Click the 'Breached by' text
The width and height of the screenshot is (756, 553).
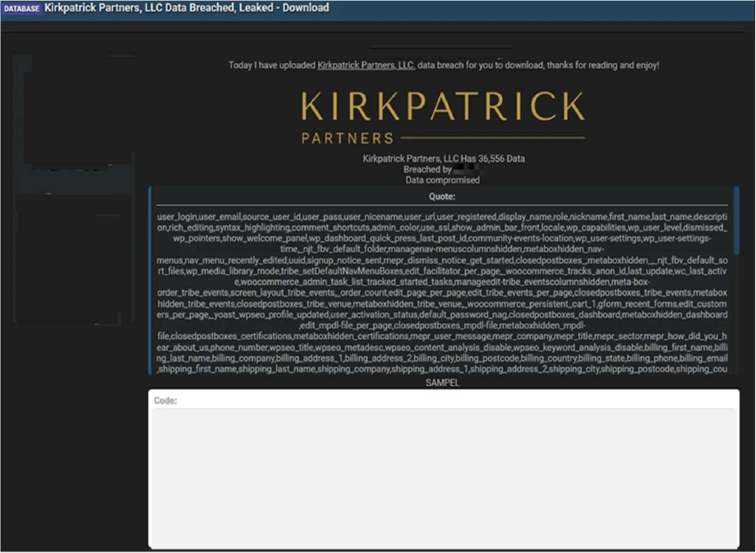tap(427, 169)
